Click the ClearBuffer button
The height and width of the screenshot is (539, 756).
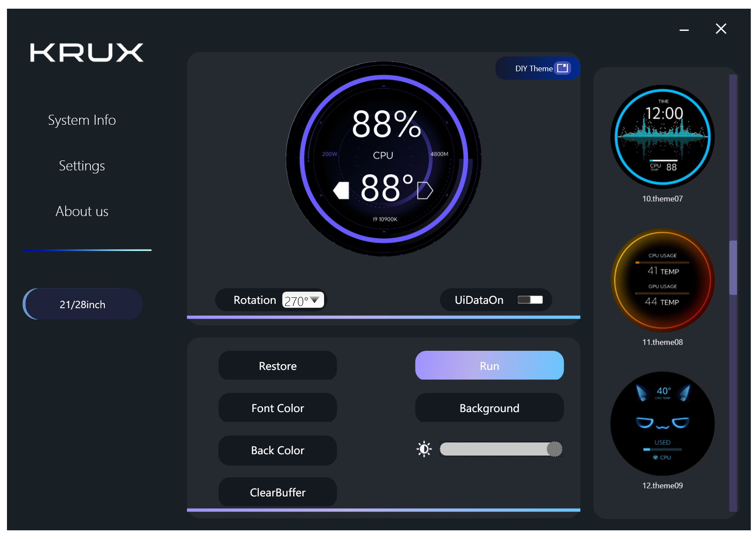(x=278, y=492)
